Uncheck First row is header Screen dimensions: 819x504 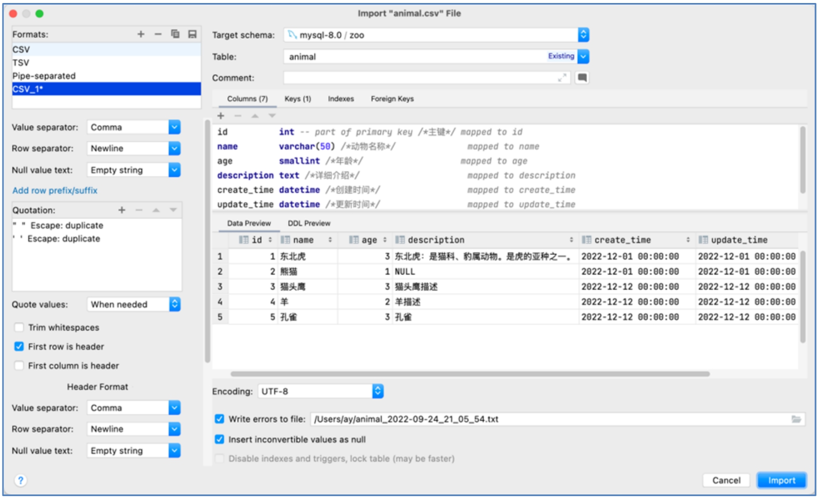pyautogui.click(x=19, y=346)
